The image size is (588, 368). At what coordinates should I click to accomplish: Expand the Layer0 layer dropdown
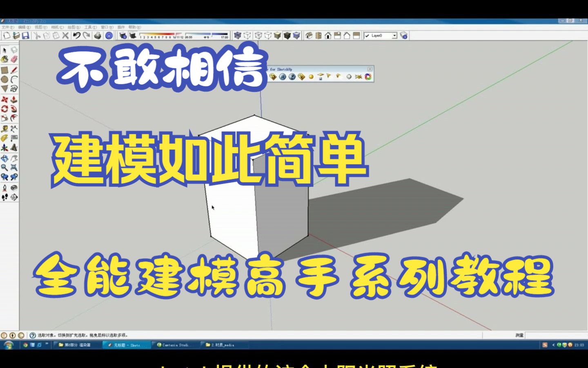pos(394,36)
